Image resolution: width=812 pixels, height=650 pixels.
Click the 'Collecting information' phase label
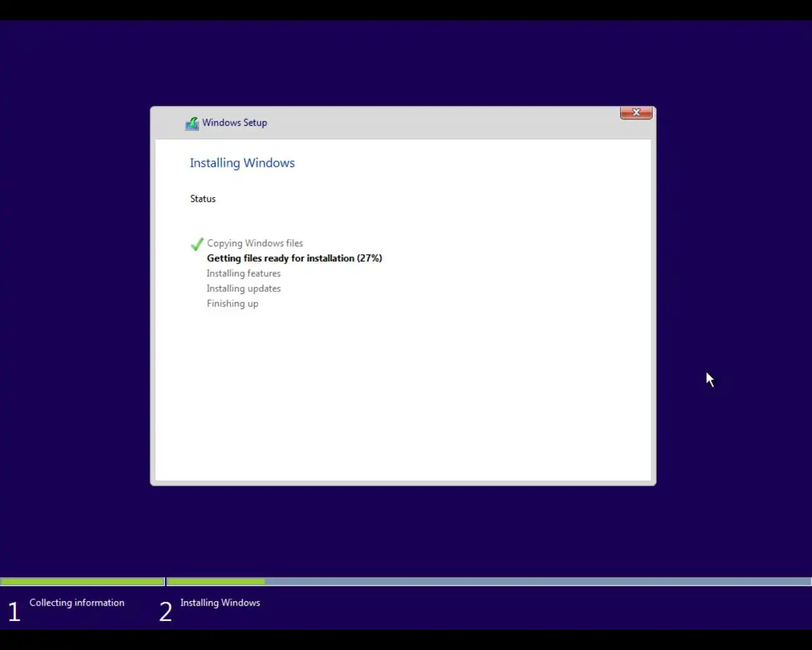(77, 602)
